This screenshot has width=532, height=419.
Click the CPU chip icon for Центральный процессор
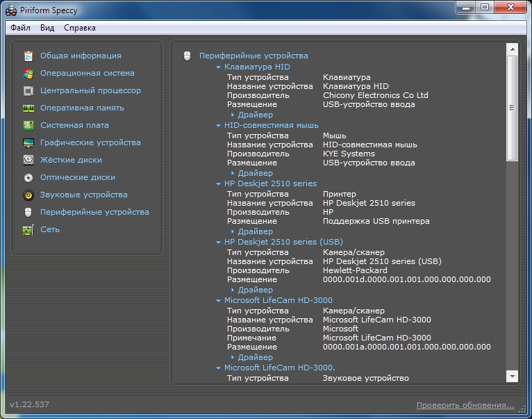point(28,90)
